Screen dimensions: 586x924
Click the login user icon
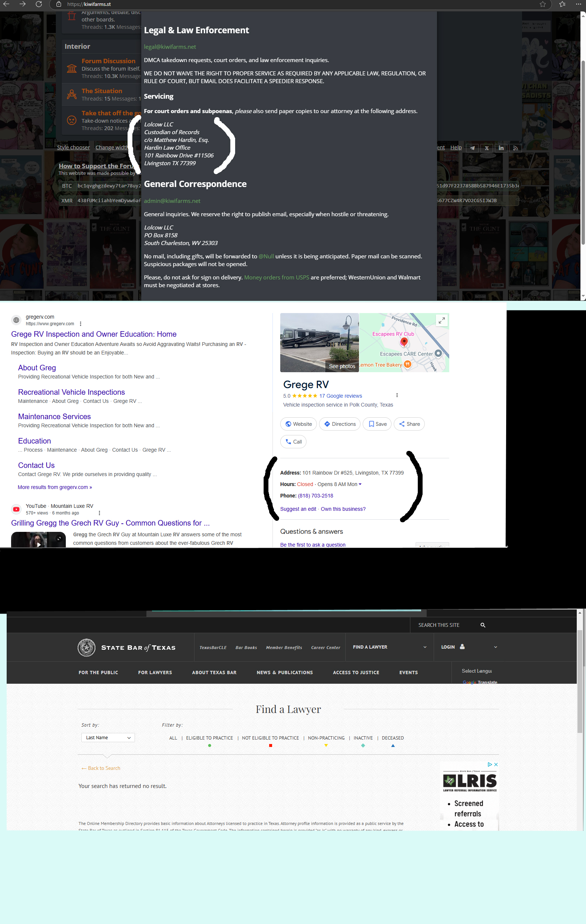pyautogui.click(x=462, y=646)
